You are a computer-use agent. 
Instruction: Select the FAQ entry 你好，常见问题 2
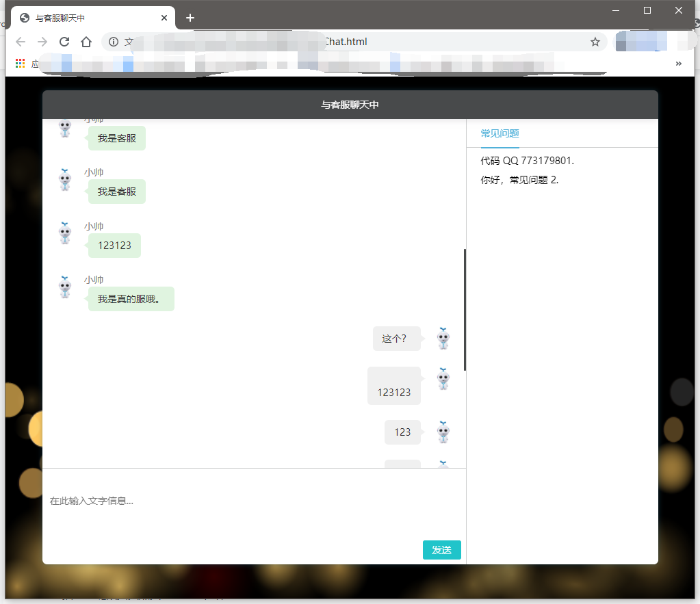pos(519,180)
